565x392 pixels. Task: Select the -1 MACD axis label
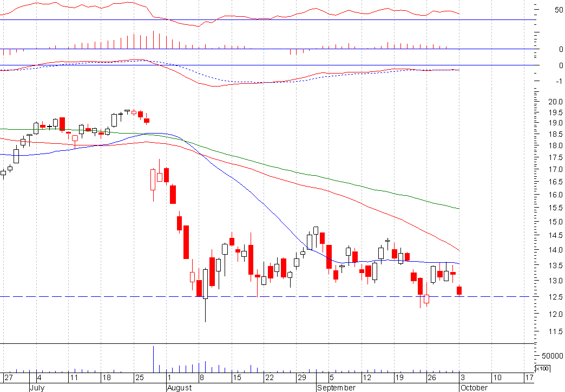tap(559, 81)
